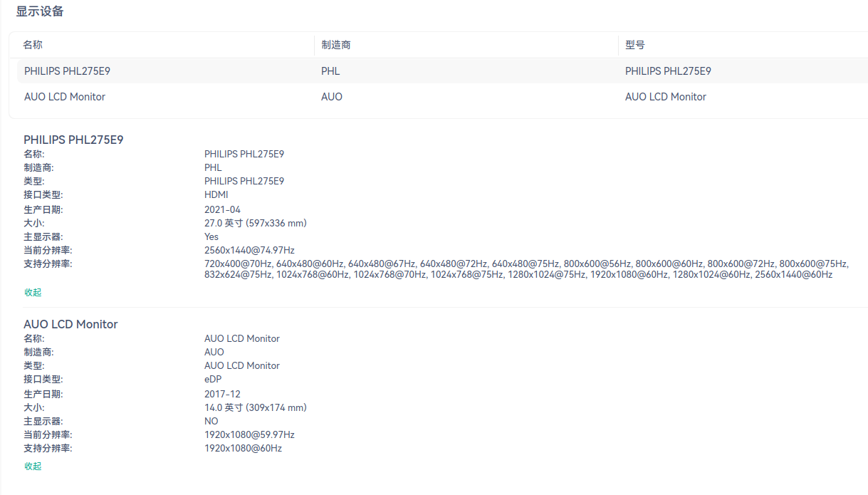This screenshot has width=868, height=495.
Task: Click the eDP interface type value
Action: (213, 379)
